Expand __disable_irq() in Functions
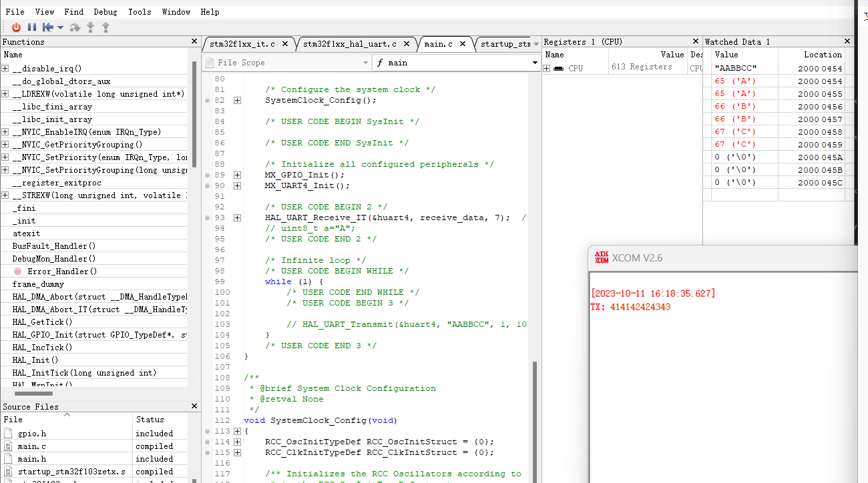868x483 pixels. (x=5, y=69)
